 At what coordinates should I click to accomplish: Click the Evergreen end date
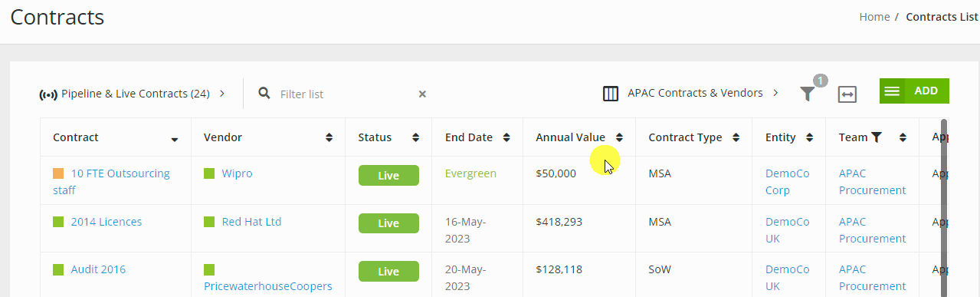(470, 173)
